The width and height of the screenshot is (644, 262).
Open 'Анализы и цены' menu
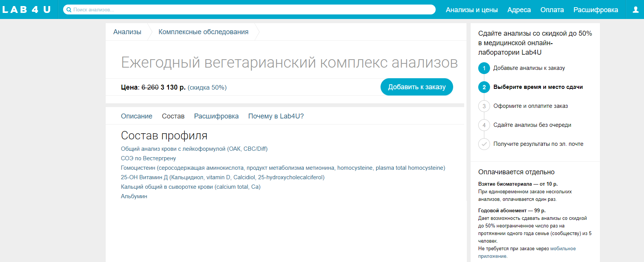[471, 10]
